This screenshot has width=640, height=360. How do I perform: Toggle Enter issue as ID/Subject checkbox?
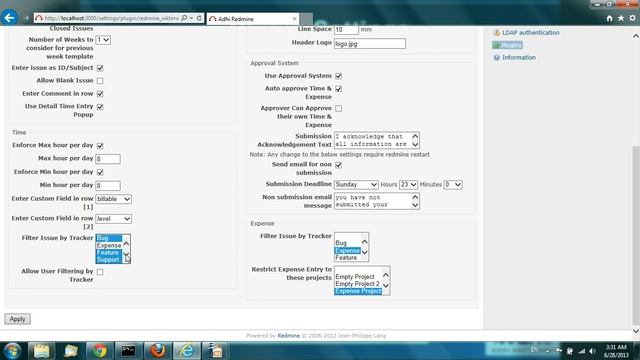tap(100, 68)
